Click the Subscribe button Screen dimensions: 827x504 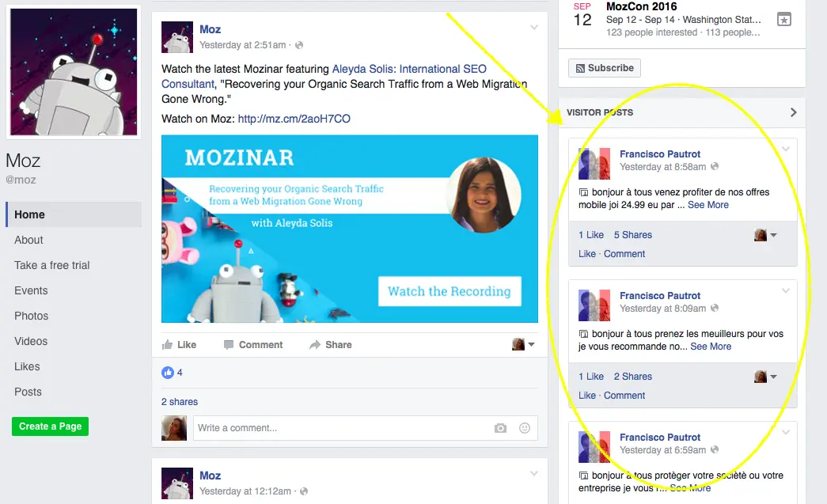[x=605, y=68]
